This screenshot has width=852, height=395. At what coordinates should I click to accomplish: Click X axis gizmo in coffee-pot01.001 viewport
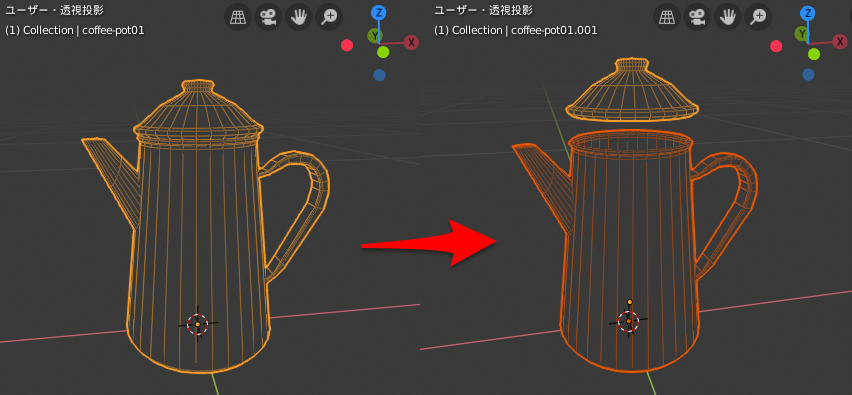(x=841, y=41)
